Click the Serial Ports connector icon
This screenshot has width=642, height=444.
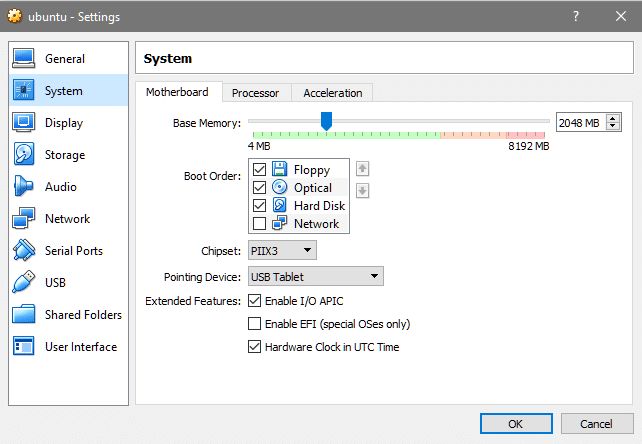click(x=24, y=250)
